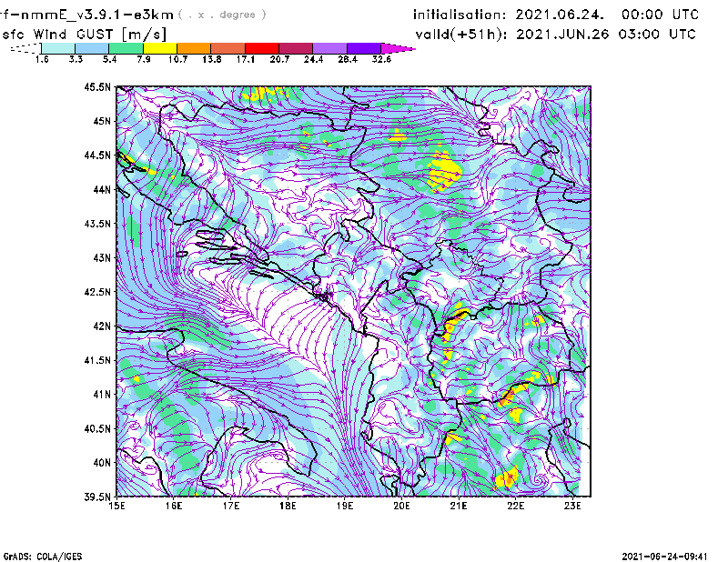Click the '00:00 UTC' initialisation time

(660, 15)
